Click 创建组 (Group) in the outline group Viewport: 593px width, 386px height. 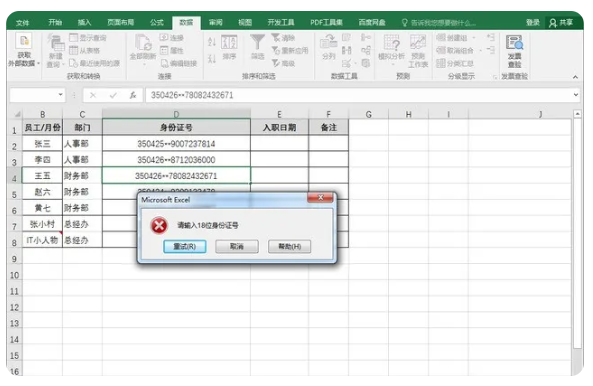coord(452,38)
